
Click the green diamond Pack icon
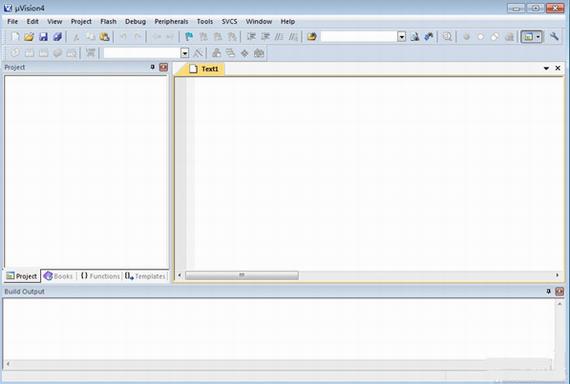(245, 53)
